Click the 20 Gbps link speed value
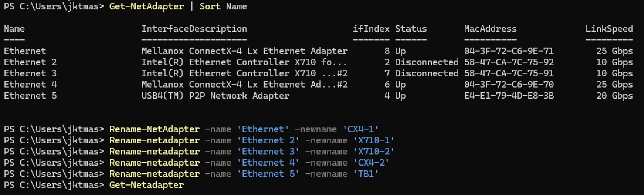Image resolution: width=644 pixels, height=195 pixels. [x=614, y=96]
